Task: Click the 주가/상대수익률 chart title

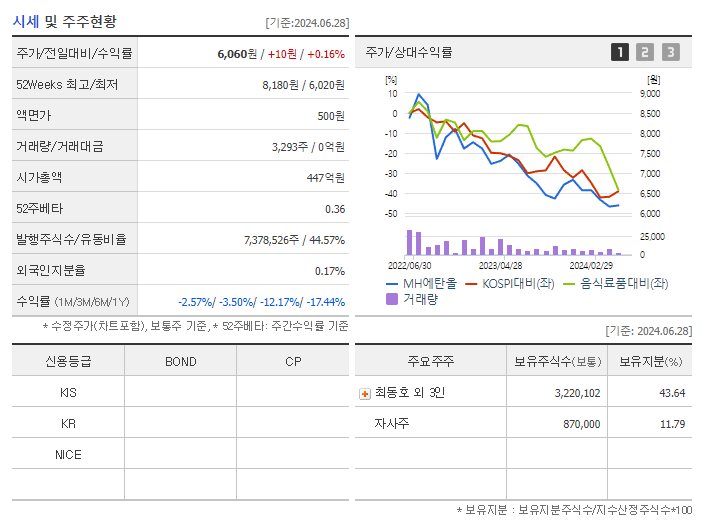Action: pyautogui.click(x=409, y=52)
